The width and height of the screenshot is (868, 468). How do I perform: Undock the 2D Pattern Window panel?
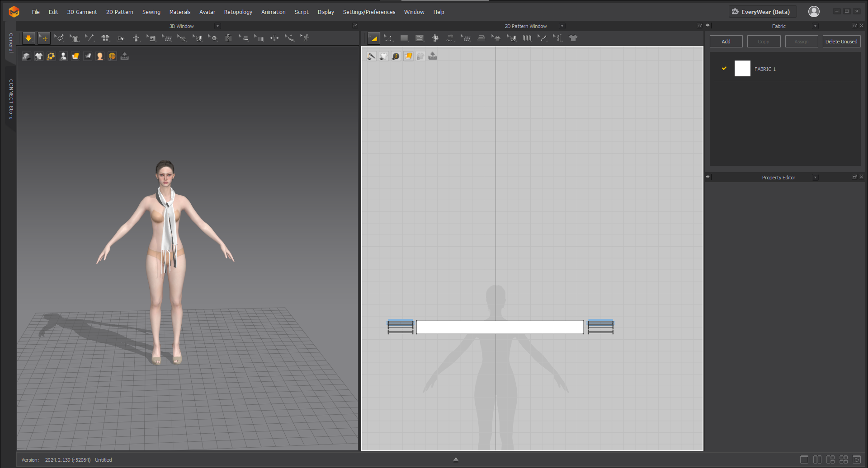coord(699,26)
